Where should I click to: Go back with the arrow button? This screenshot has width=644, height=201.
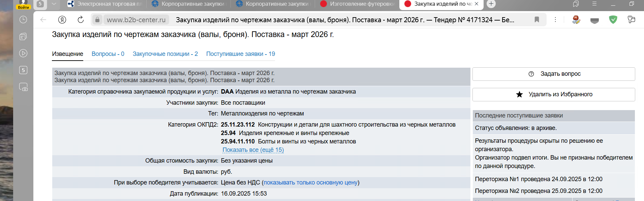pos(43,20)
